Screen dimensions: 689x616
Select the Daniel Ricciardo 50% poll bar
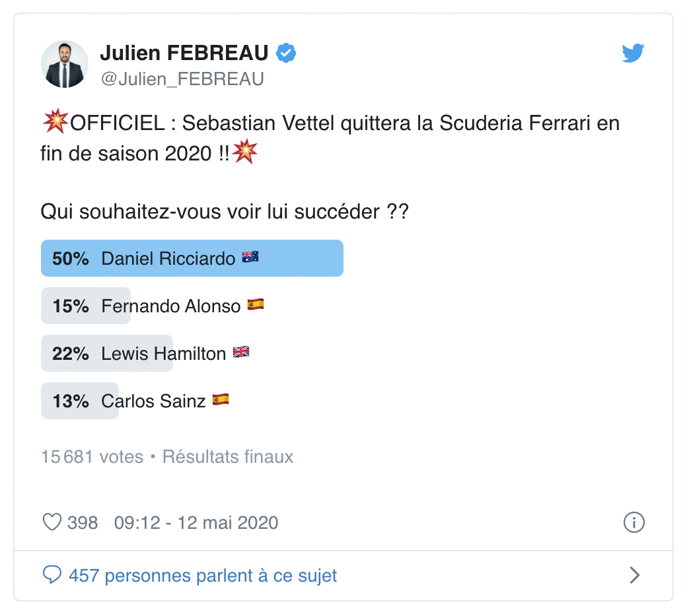coord(192,258)
